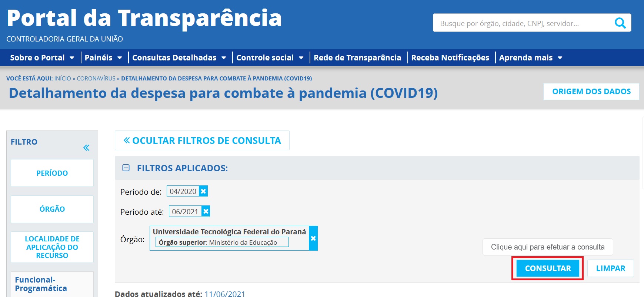Viewport: 644px width, 297px height.
Task: Open the Origem dos Dados page
Action: pyautogui.click(x=591, y=92)
